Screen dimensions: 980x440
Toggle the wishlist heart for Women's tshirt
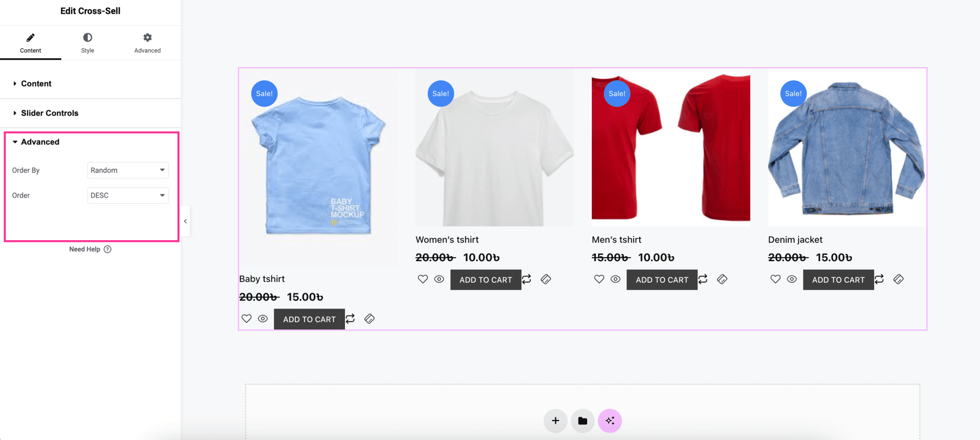coord(423,279)
